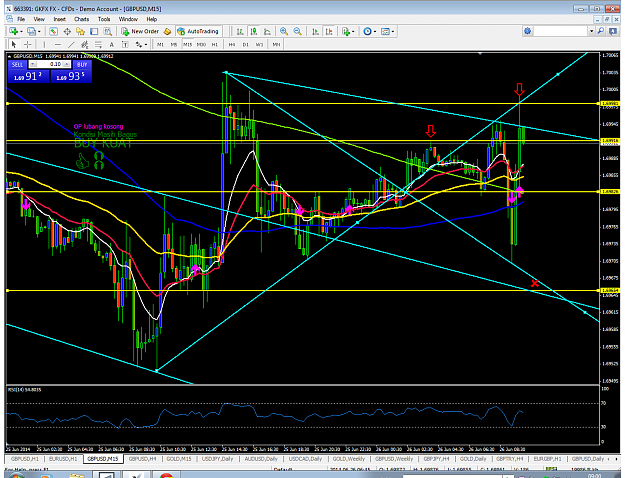
Task: Toggle the Terminal window icon
Action: (94, 31)
